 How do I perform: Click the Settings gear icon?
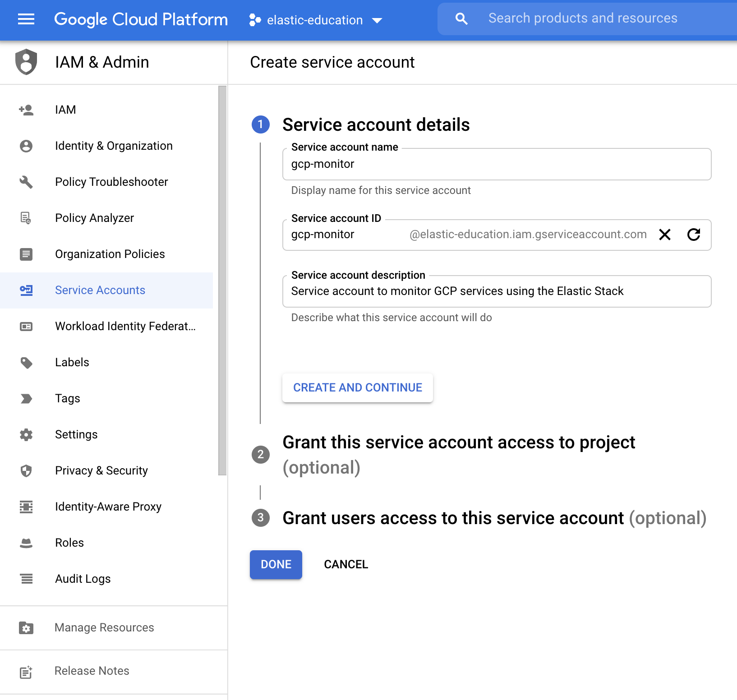point(26,434)
